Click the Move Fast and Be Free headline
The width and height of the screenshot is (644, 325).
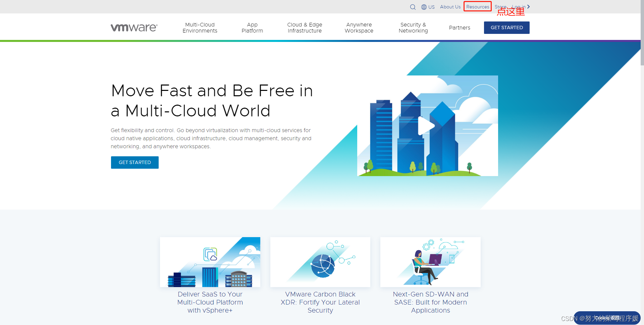(212, 101)
